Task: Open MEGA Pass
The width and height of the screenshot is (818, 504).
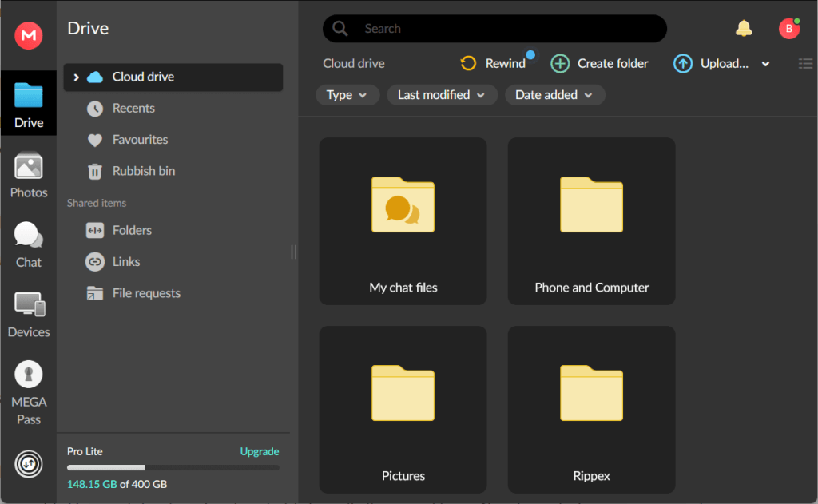Action: click(29, 393)
